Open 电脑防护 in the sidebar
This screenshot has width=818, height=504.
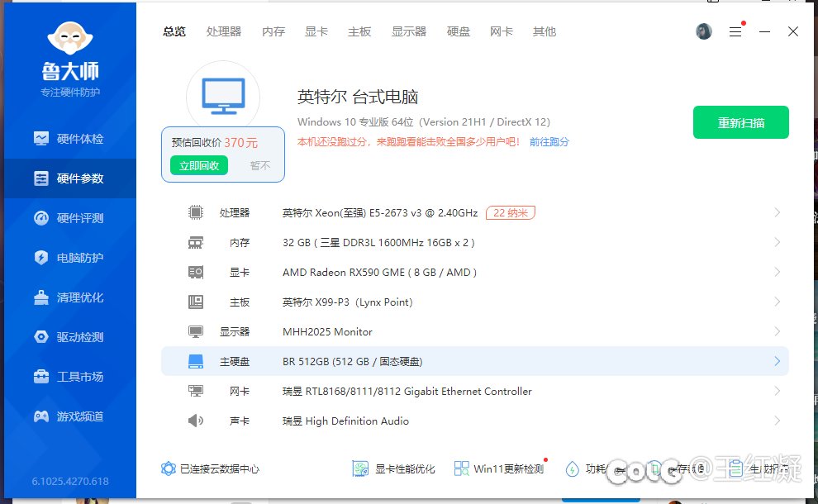tap(70, 258)
